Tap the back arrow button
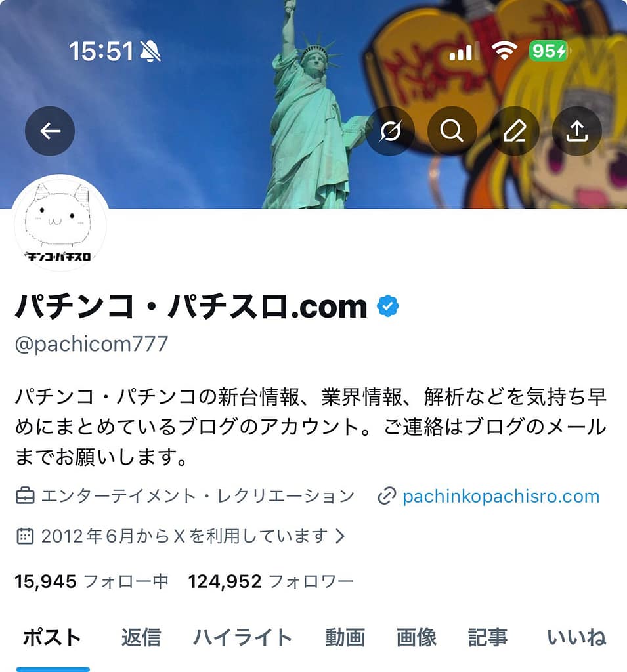 coord(50,131)
